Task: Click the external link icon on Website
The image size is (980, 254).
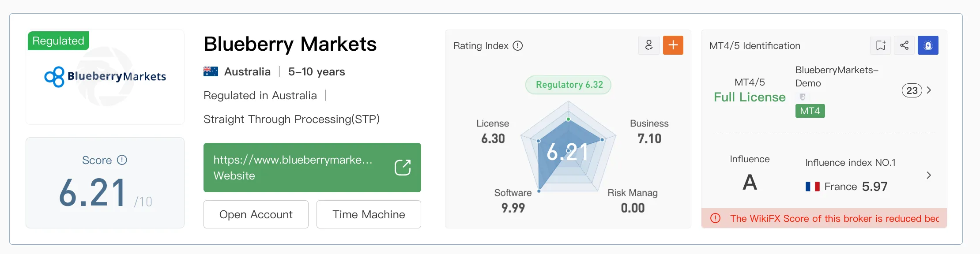Action: pos(403,168)
